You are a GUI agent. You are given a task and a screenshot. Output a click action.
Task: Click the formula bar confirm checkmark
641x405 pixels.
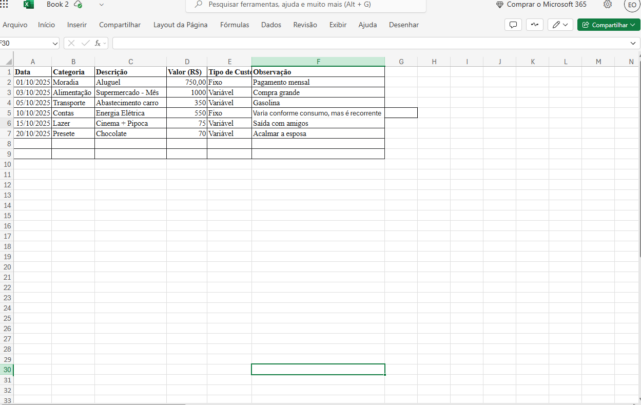click(85, 43)
